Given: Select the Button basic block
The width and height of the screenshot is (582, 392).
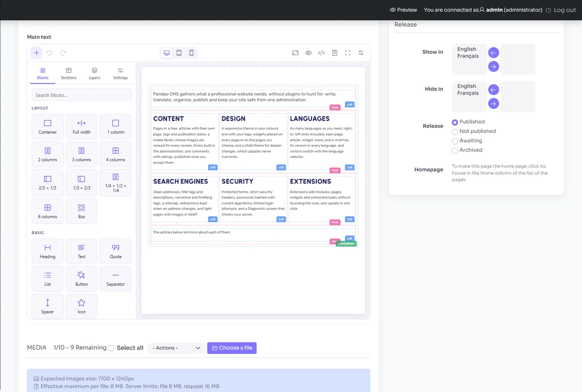Looking at the screenshot, I should [81, 279].
